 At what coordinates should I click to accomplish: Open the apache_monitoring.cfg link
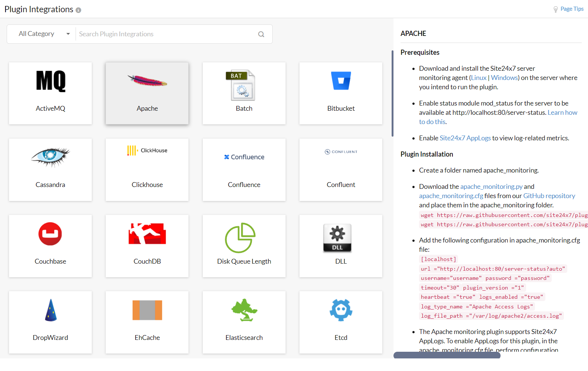pyautogui.click(x=451, y=196)
